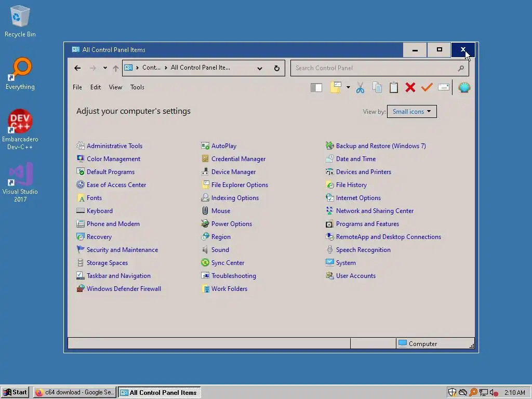The height and width of the screenshot is (399, 532).
Task: Click the envelope E-mail toolbar icon
Action: (444, 87)
